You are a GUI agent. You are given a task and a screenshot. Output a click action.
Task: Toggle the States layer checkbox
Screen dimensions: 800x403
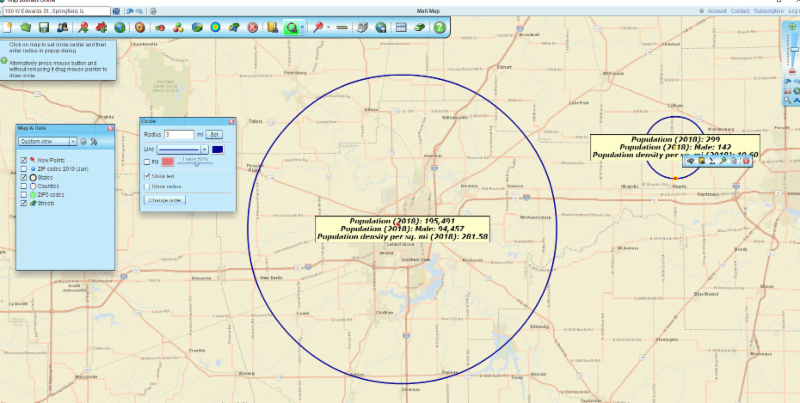[x=23, y=178]
